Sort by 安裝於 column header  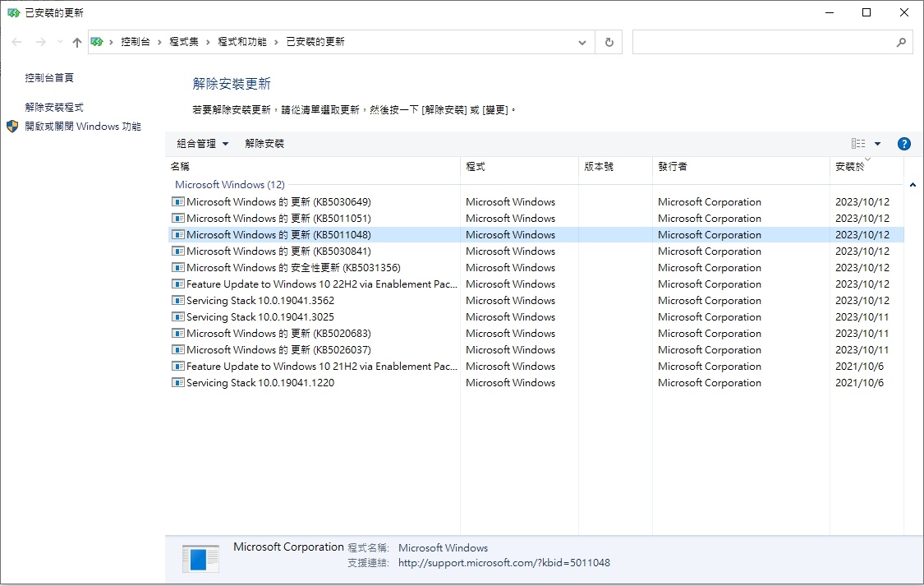[867, 167]
